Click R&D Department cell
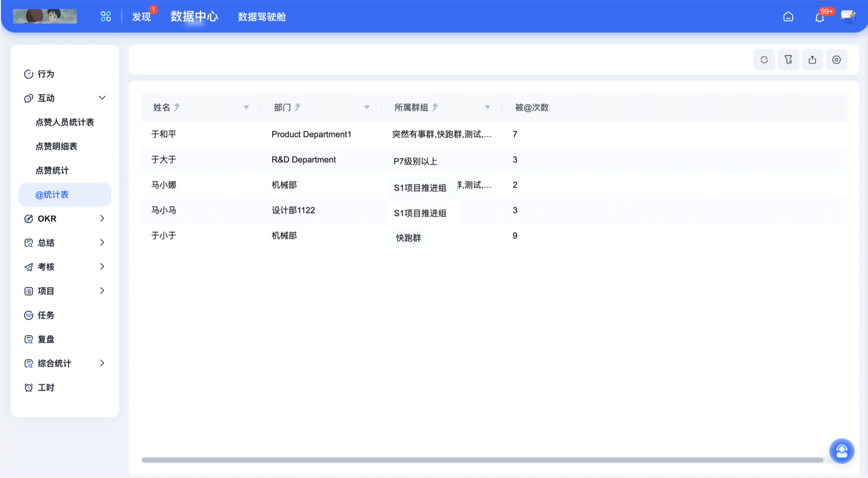The height and width of the screenshot is (478, 868). coord(304,160)
